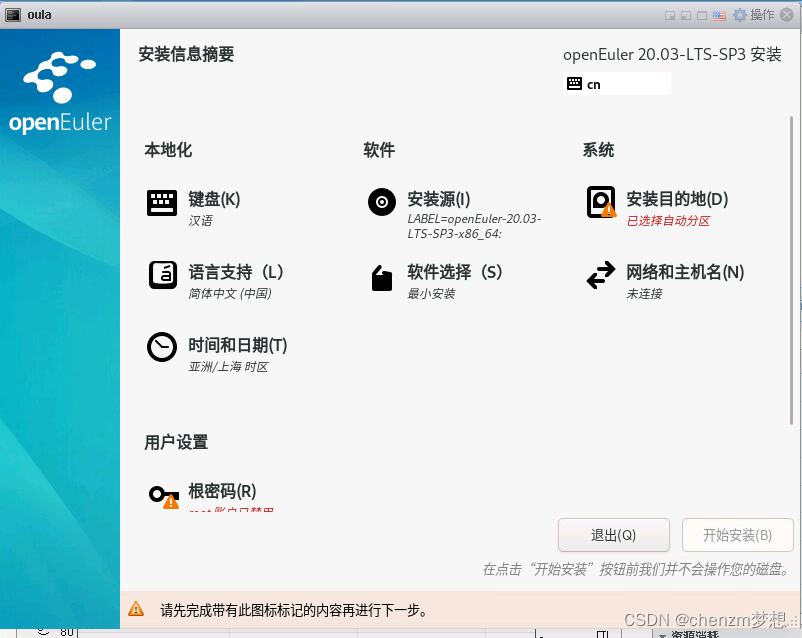Viewport: 802px width, 638px height.
Task: Click the oula console icon in title bar
Action: point(13,15)
